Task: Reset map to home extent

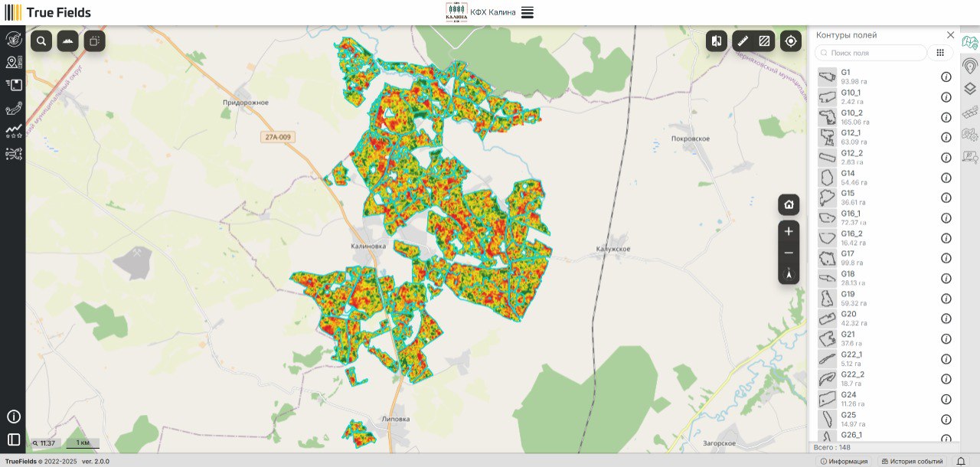Action: (789, 205)
